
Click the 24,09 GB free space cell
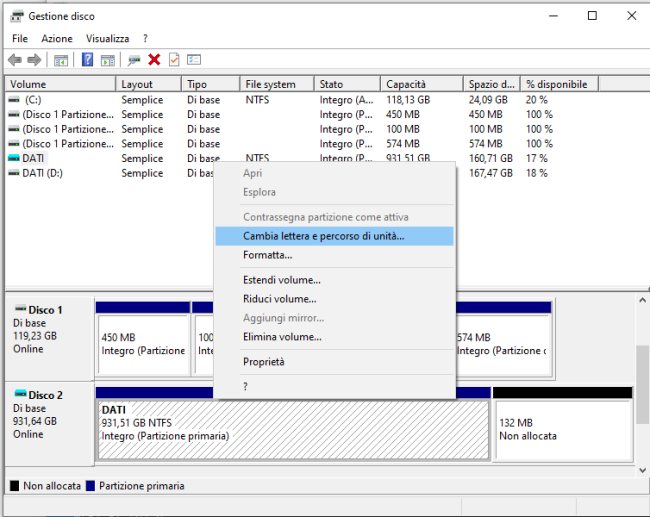(x=488, y=100)
